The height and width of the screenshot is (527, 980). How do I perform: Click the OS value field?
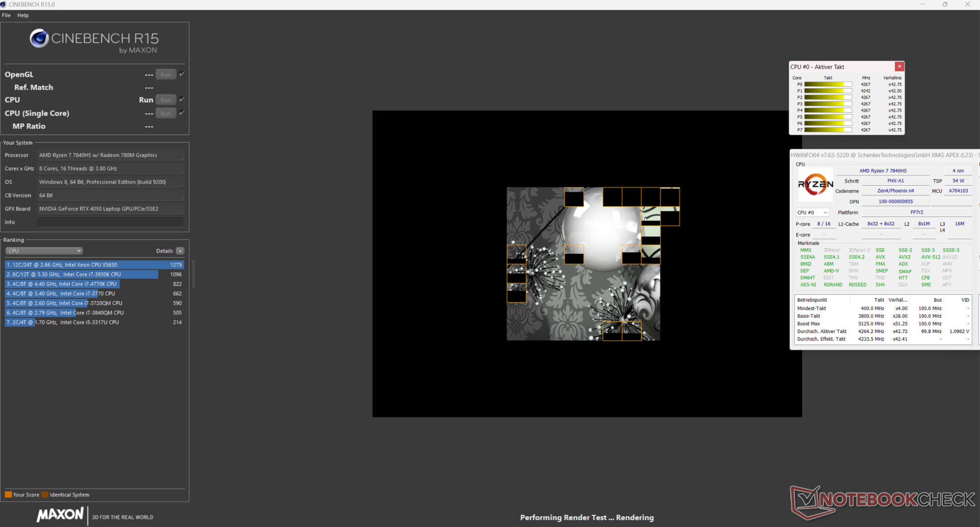(110, 182)
